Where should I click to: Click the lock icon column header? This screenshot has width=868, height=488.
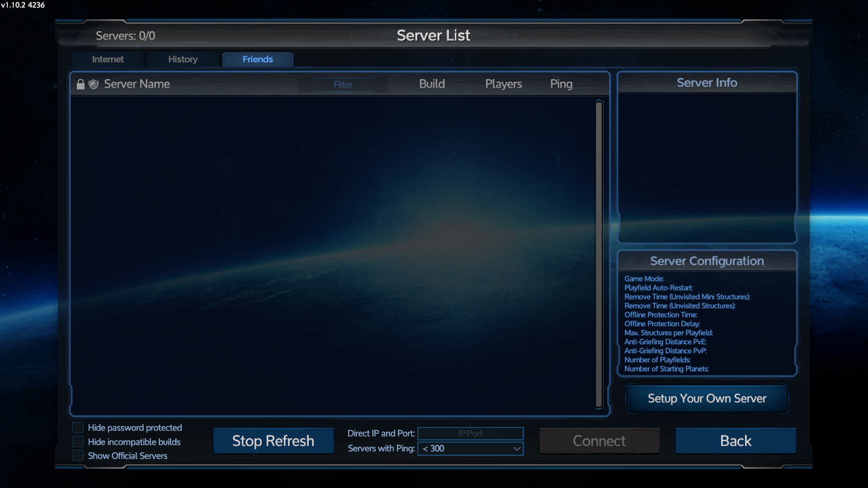[x=80, y=84]
